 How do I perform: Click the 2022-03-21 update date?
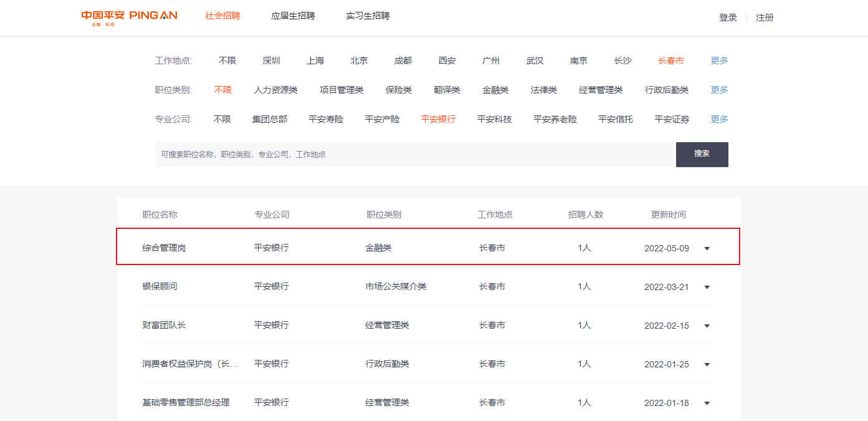pyautogui.click(x=667, y=287)
